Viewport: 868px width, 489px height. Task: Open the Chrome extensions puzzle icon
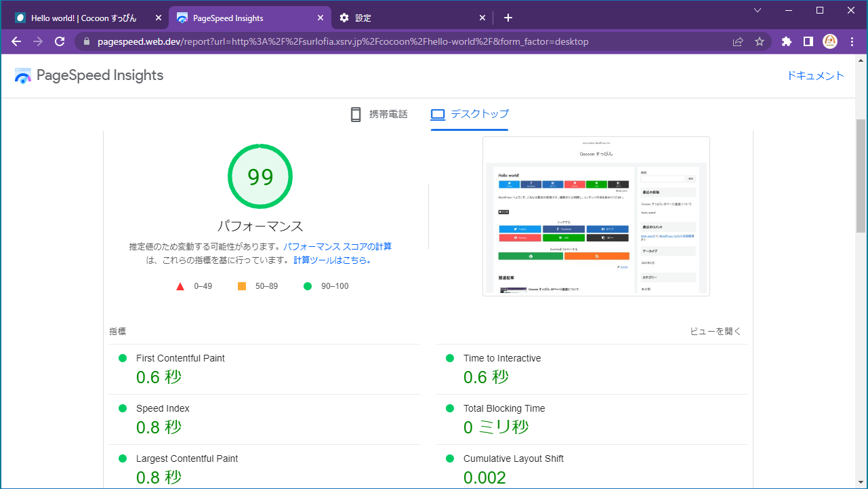point(785,41)
